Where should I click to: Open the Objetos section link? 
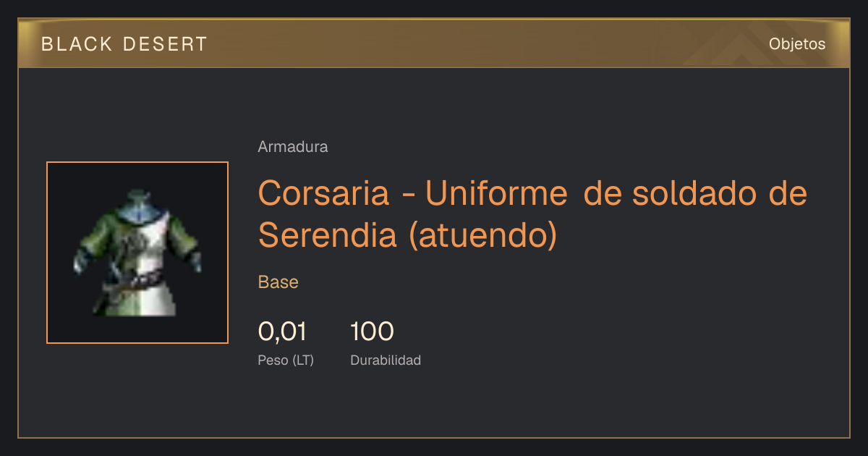(x=797, y=44)
